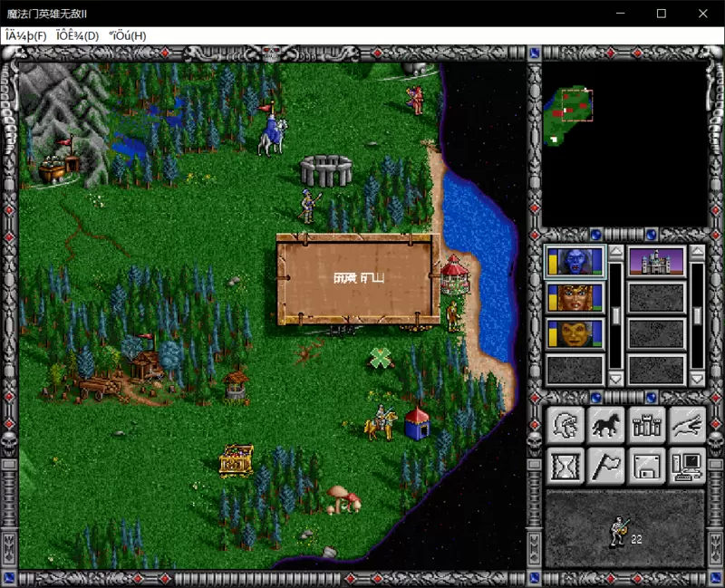This screenshot has width=725, height=588.
Task: Open the second menu ending in (D)
Action: [77, 35]
